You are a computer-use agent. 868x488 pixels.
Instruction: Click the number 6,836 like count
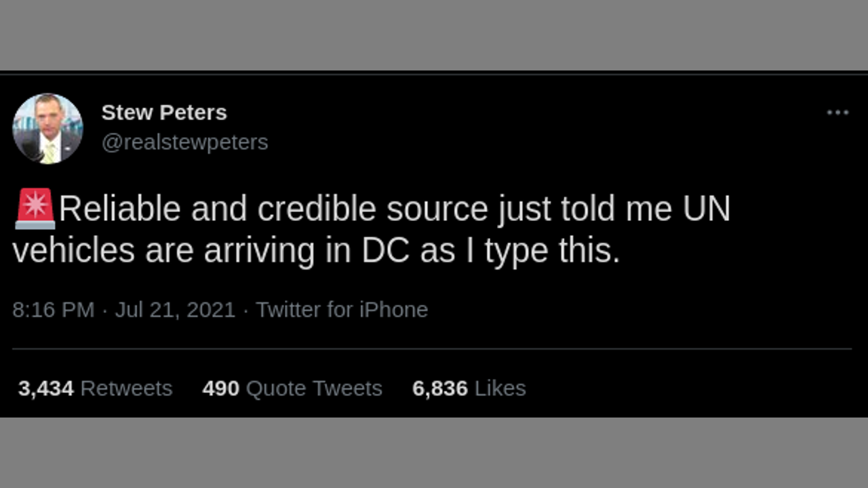[x=439, y=388]
